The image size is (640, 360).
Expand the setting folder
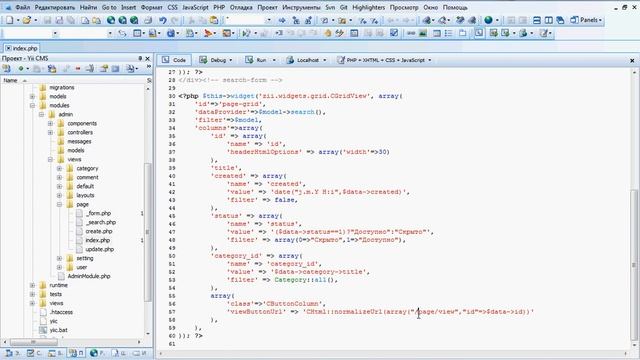(60, 258)
